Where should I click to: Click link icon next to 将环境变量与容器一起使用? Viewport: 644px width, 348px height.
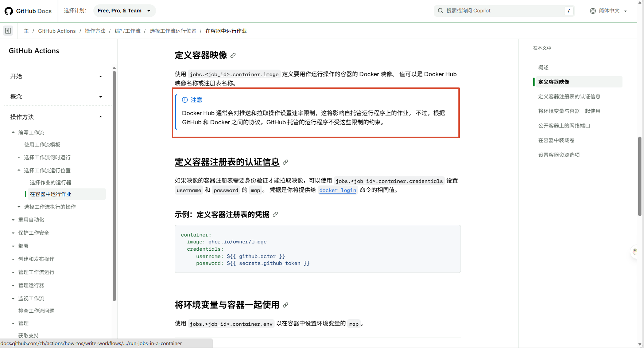[x=286, y=305]
